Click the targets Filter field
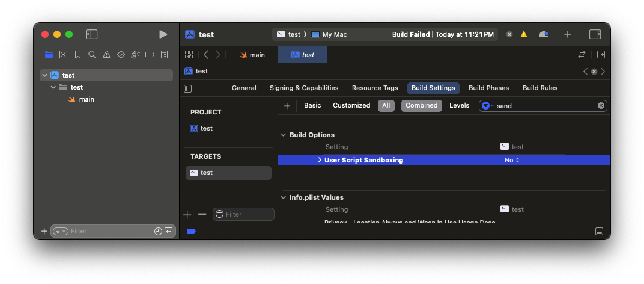The height and width of the screenshot is (284, 644). [x=243, y=214]
